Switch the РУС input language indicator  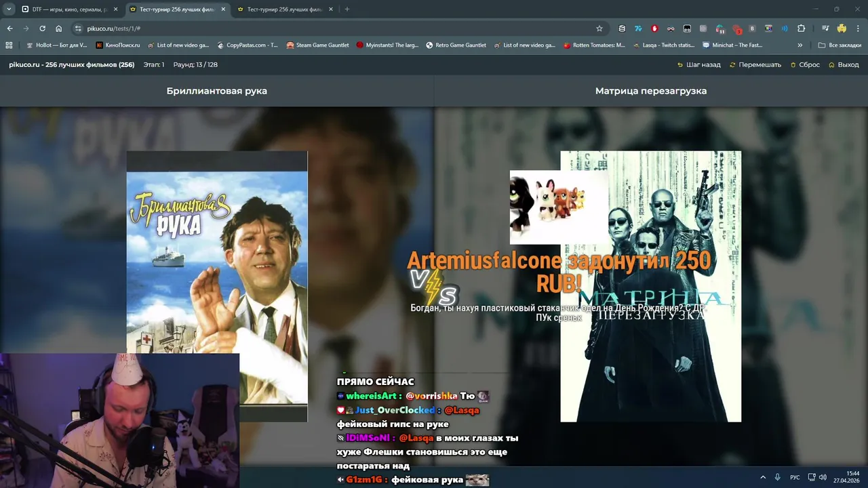(x=795, y=477)
